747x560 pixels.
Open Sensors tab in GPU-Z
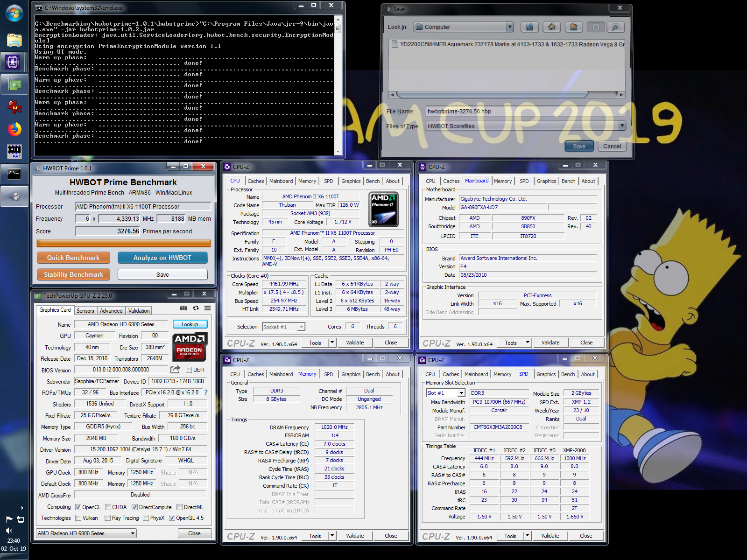click(x=85, y=311)
